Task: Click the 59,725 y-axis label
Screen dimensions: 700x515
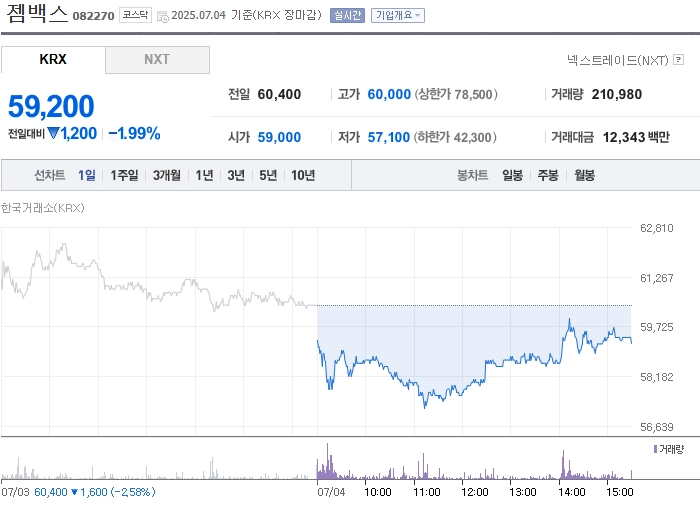Action: (x=656, y=327)
